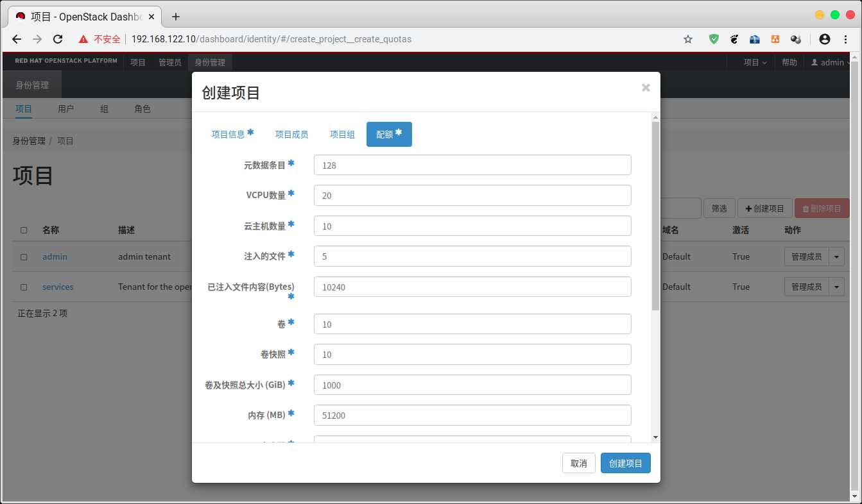Screen dimensions: 862x504
Task: Open the GNOME footprint extension icon
Action: [x=734, y=39]
